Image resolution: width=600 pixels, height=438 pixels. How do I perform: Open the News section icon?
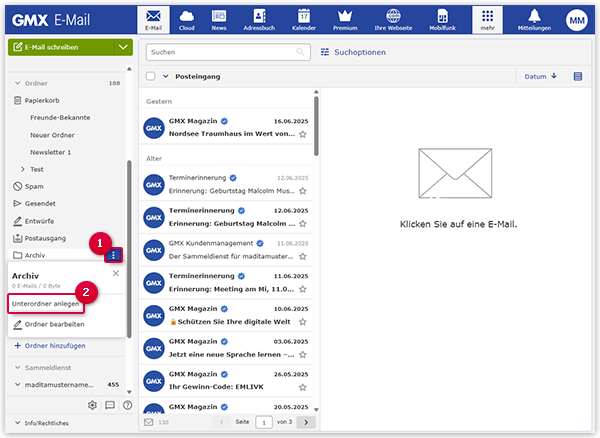pos(219,20)
